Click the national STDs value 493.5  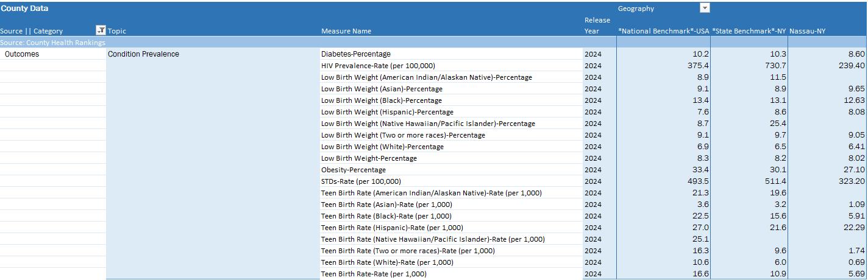(x=697, y=181)
